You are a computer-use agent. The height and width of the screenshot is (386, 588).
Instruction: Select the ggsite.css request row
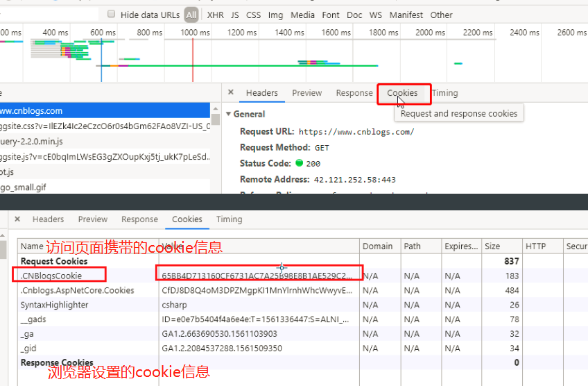(105, 126)
